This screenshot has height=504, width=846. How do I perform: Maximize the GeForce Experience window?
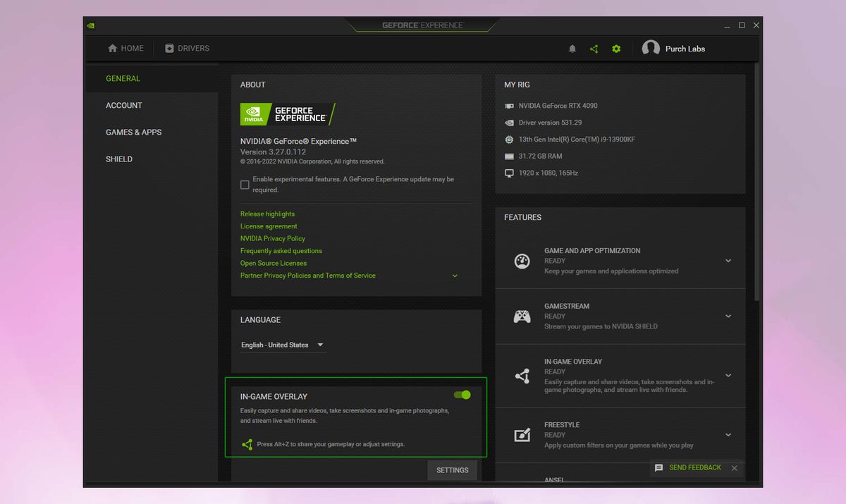coord(742,25)
